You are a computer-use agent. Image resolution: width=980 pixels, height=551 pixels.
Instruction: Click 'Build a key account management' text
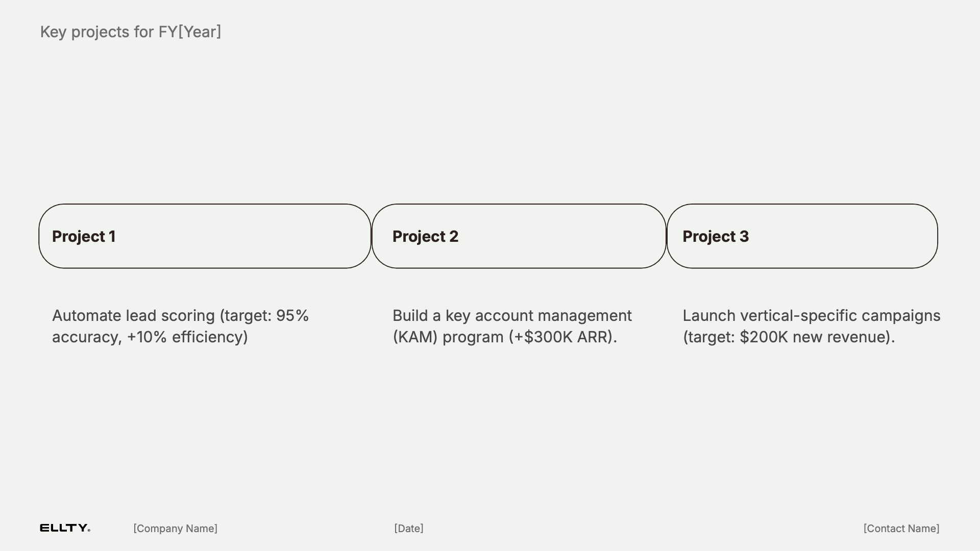[x=512, y=316]
